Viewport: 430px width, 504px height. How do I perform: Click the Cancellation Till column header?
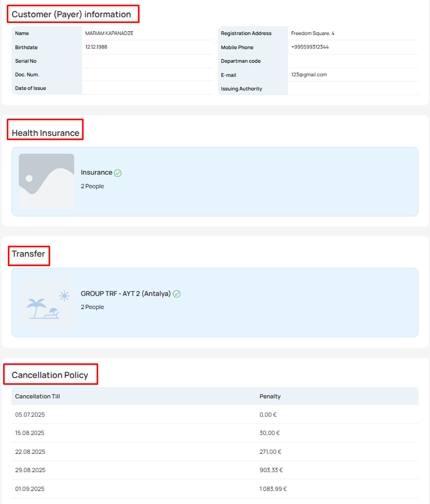(x=37, y=396)
